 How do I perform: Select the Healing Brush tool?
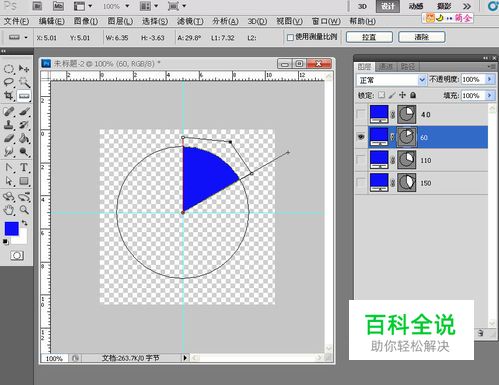(9, 111)
